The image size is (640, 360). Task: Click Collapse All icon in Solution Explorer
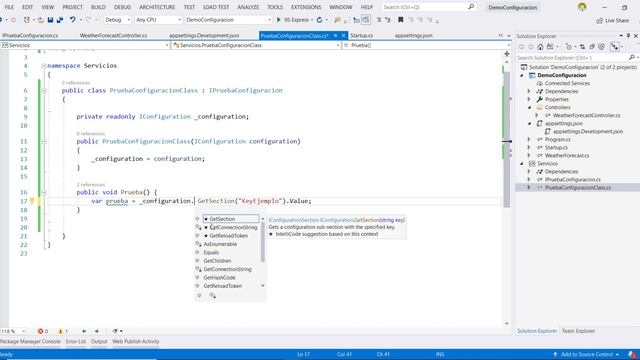click(592, 47)
